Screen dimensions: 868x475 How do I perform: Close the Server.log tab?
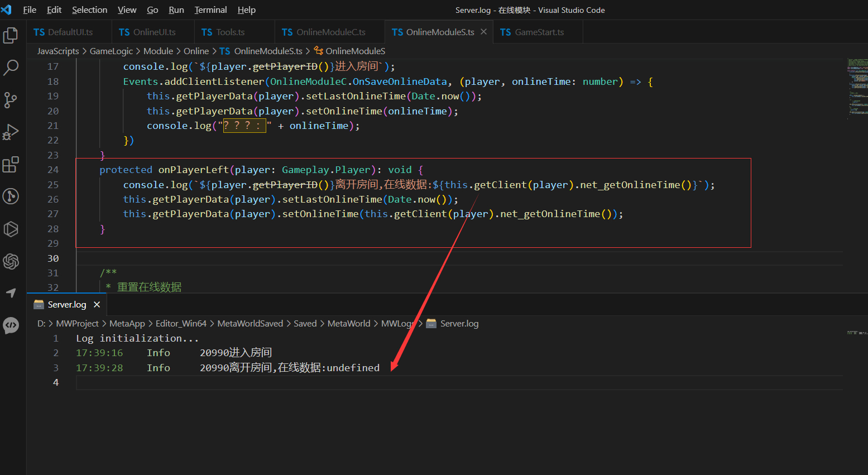point(97,304)
